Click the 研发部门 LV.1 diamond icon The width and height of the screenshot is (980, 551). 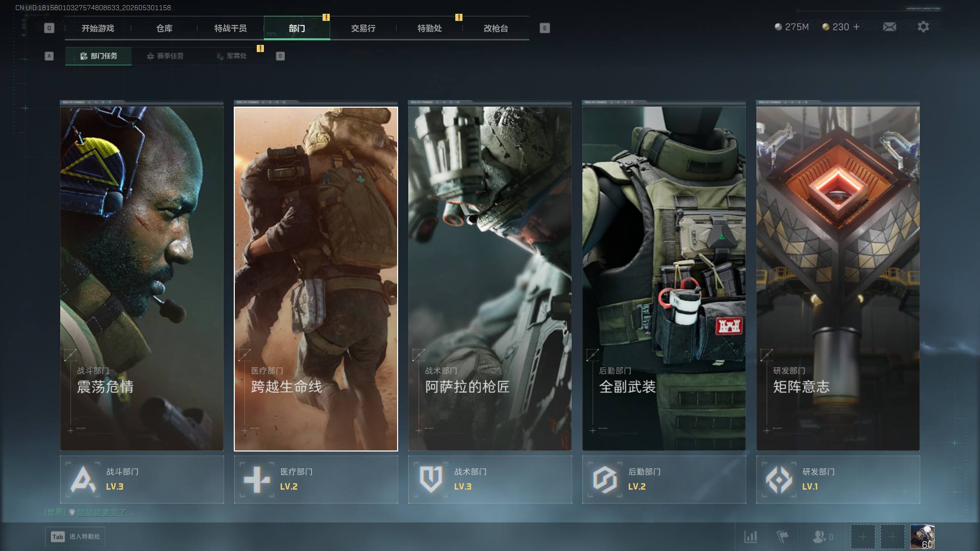[779, 479]
